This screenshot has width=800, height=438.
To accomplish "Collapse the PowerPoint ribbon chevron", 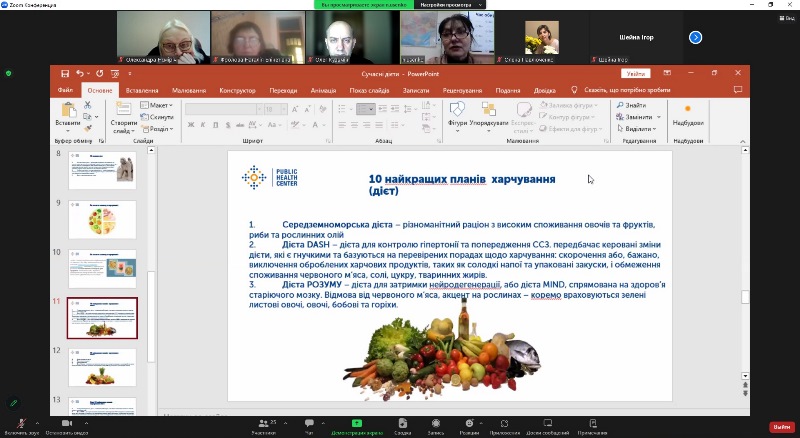I will 742,141.
